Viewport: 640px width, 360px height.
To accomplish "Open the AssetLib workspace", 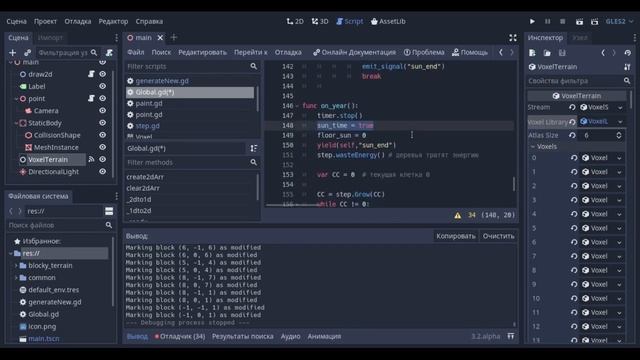I will tap(388, 21).
